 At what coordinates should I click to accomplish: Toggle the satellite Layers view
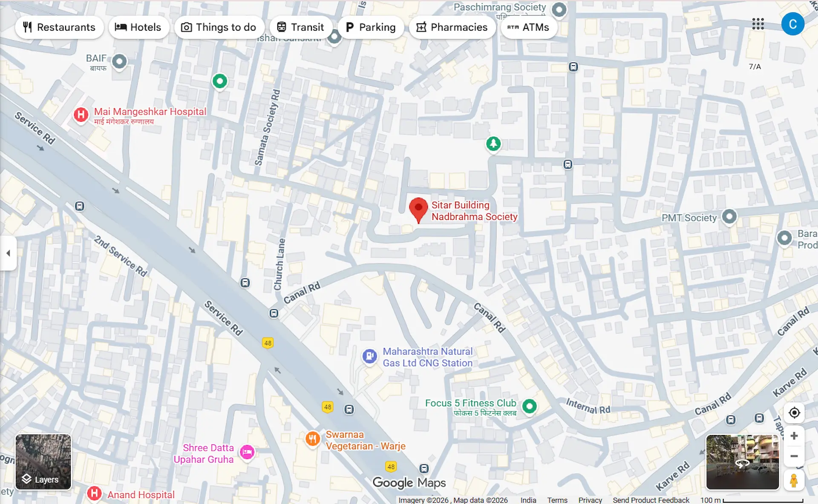pyautogui.click(x=43, y=462)
